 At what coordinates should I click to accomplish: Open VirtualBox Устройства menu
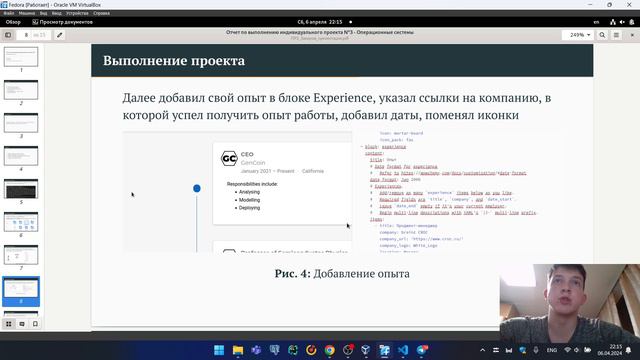click(x=77, y=13)
